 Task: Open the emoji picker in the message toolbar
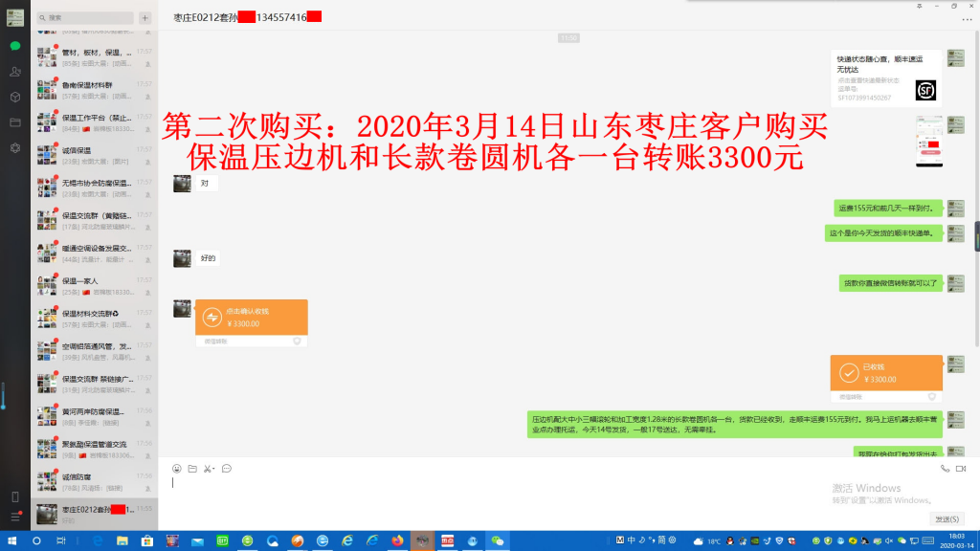point(176,468)
